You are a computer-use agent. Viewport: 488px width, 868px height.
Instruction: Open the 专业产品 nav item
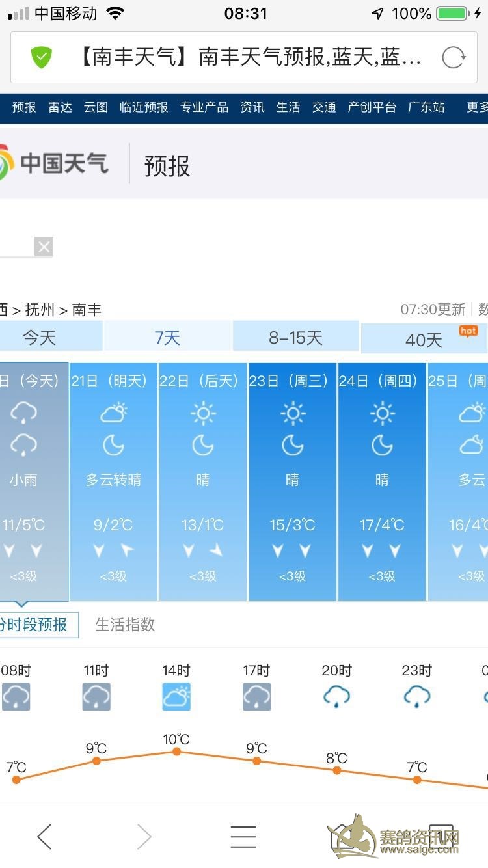coord(204,107)
